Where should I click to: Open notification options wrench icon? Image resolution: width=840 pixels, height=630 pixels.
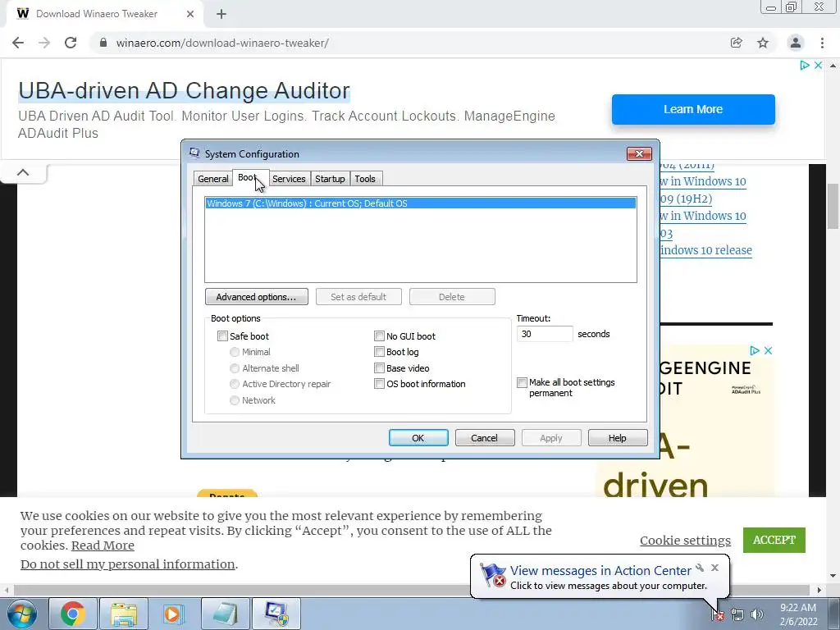click(700, 568)
